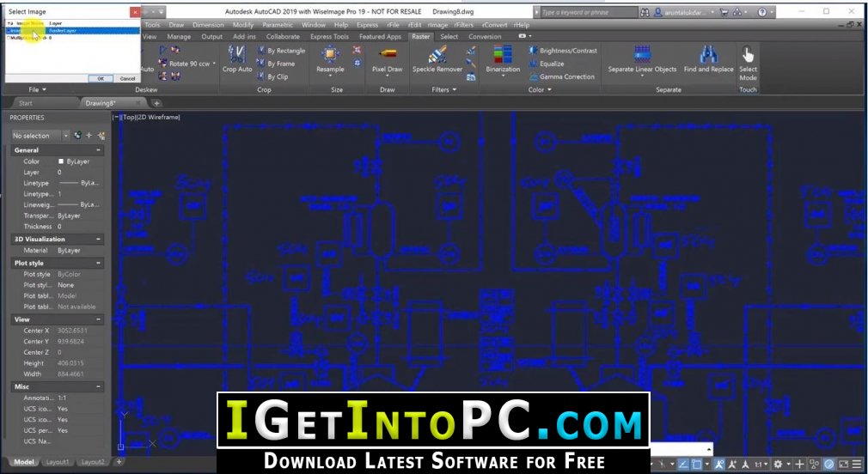Open the Autodesk App Store cart icon

point(724,12)
